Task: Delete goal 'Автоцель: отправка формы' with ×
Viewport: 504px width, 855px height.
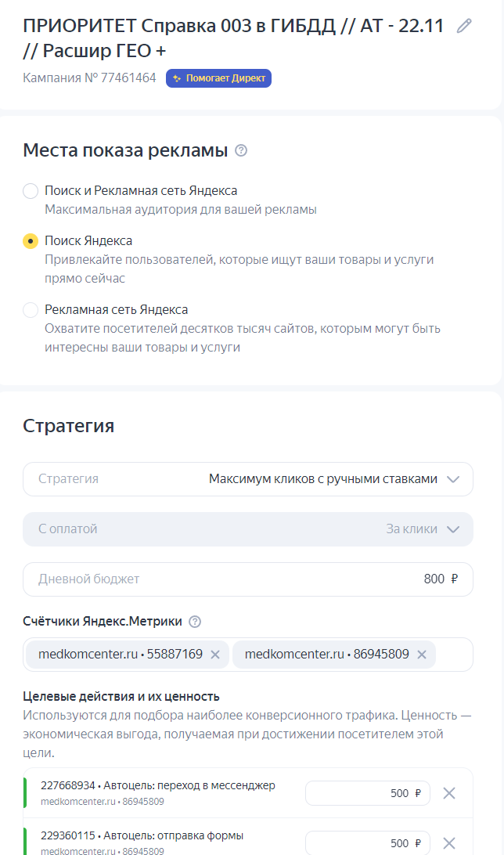Action: tap(449, 843)
